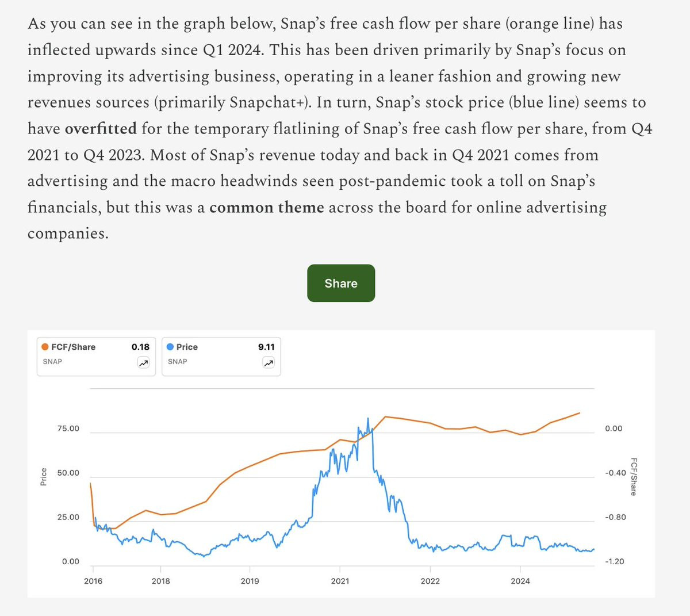Click the rotated Price axis title on left
The image size is (690, 616).
(44, 477)
